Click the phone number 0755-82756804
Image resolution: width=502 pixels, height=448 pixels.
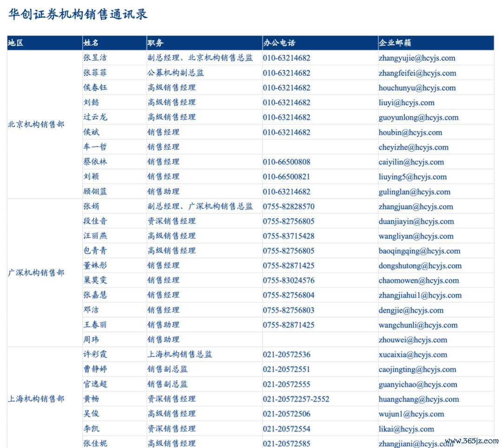coord(289,295)
